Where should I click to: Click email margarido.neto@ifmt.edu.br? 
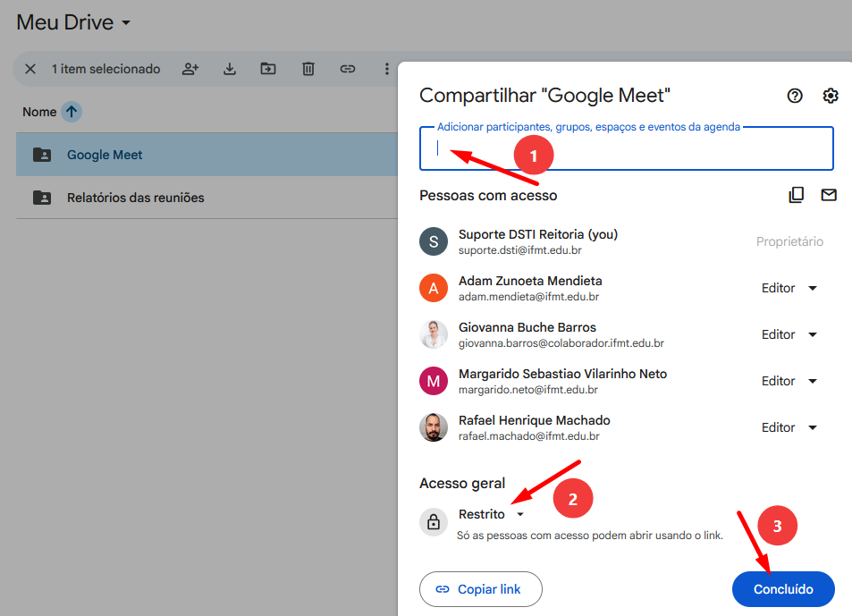(x=527, y=390)
